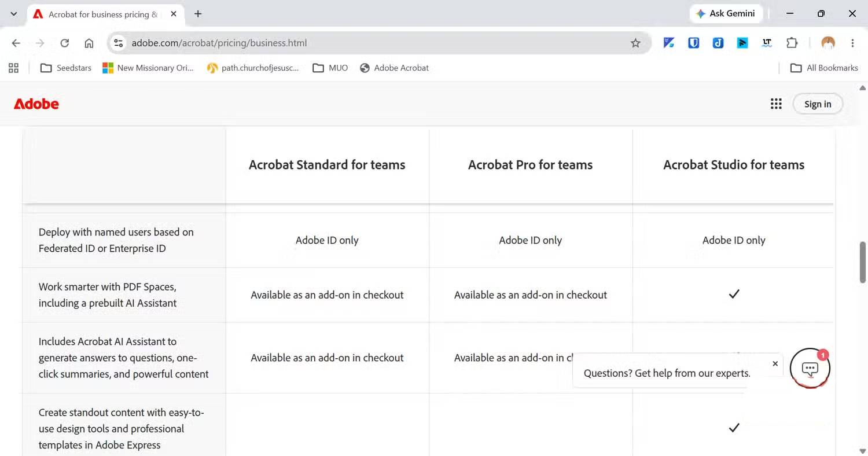Click 'Includes Acrobat AI Assistant' row label
Viewport: 868px width, 456px height.
pos(124,358)
